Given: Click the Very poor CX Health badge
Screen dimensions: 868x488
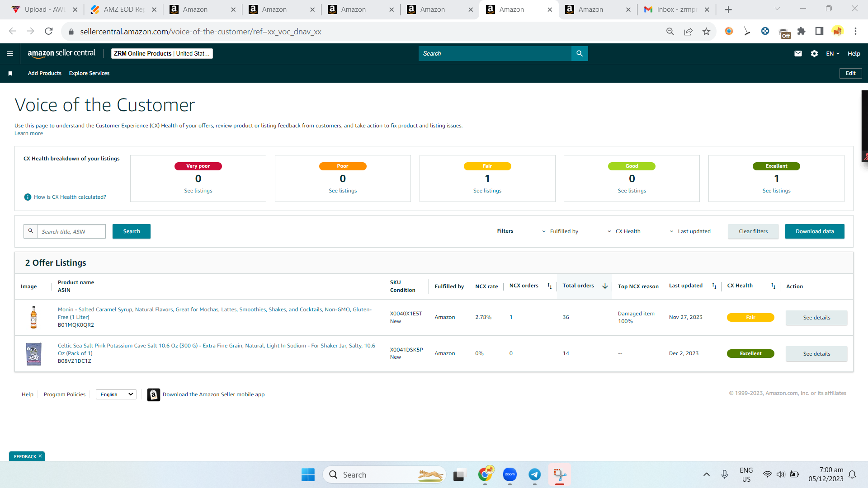Looking at the screenshot, I should [198, 166].
